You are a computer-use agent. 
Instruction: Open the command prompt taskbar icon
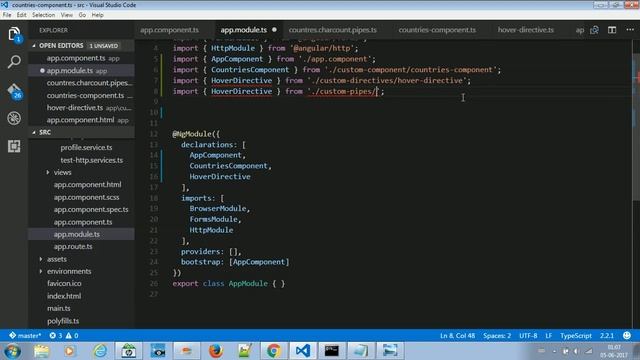click(331, 351)
